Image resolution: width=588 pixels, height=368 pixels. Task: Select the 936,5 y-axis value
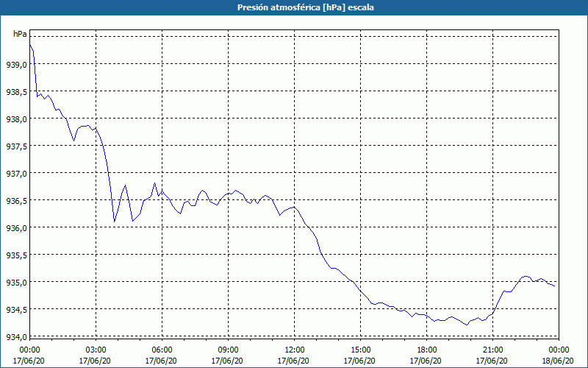[16, 200]
